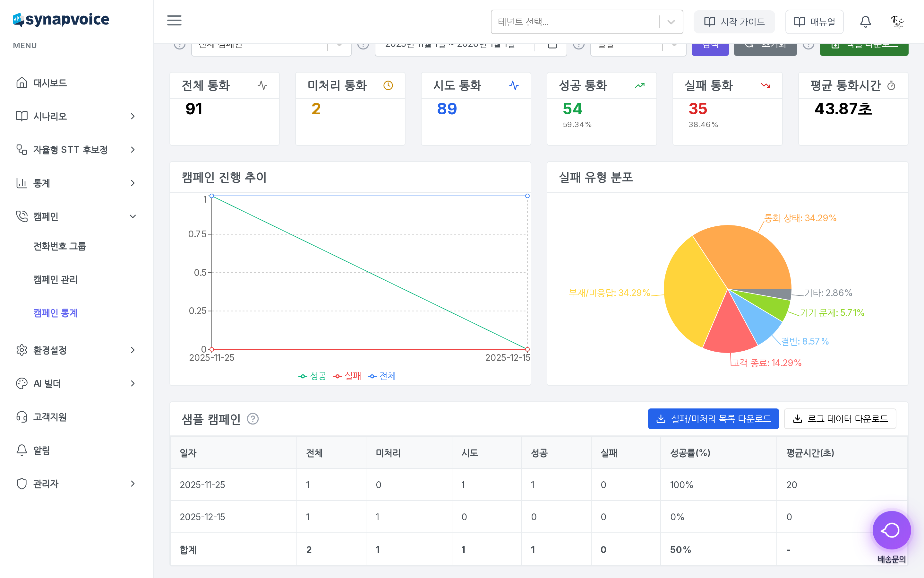Viewport: 924px width, 578px height.
Task: Select 캠페인 통계 submenu item
Action: click(56, 313)
